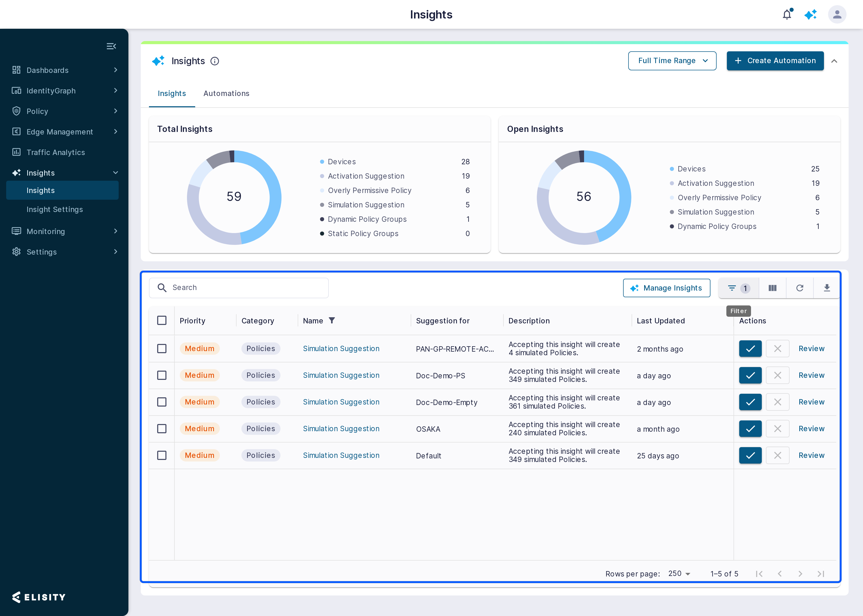Switch to the Automations tab
Image resolution: width=863 pixels, height=616 pixels.
(226, 93)
